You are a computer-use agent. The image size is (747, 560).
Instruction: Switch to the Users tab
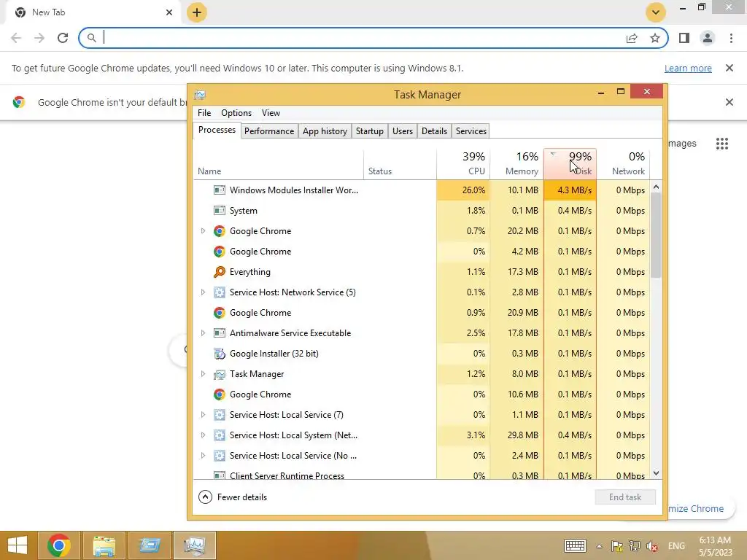tap(403, 131)
